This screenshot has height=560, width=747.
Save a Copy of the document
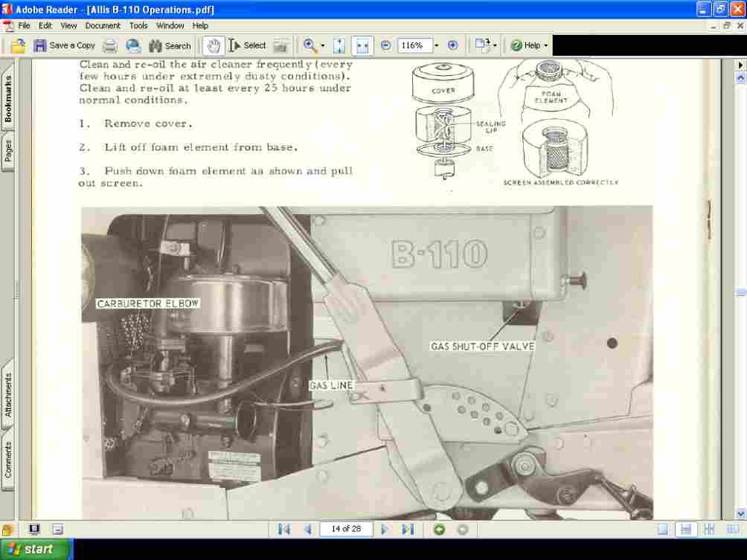point(65,45)
